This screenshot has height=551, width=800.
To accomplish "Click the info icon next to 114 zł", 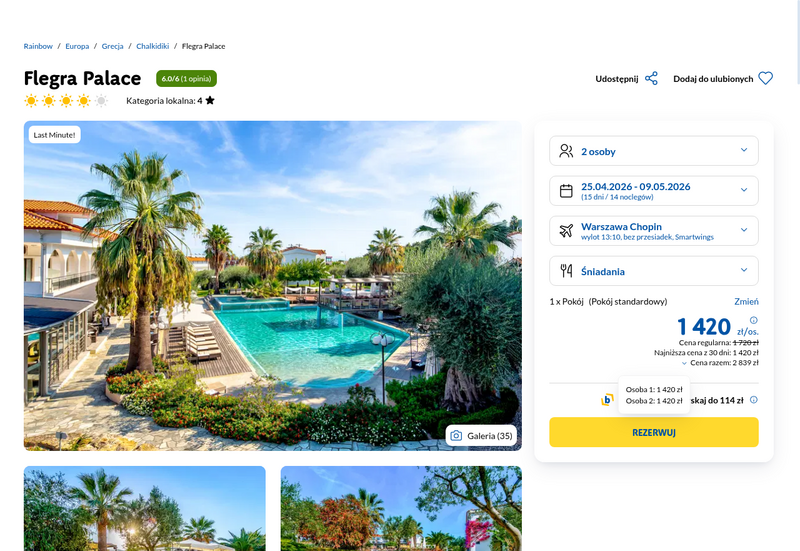I will click(754, 400).
